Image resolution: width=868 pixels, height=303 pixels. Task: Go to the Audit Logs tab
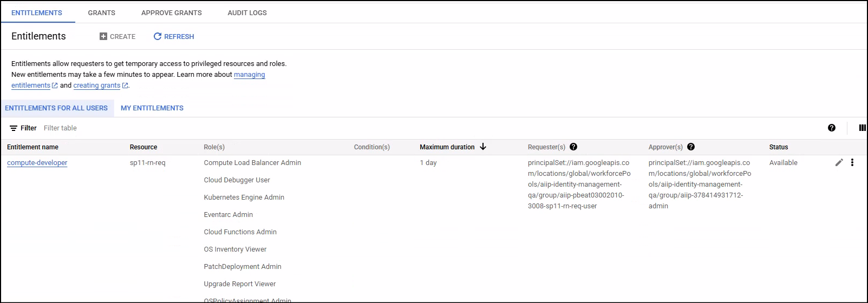247,12
